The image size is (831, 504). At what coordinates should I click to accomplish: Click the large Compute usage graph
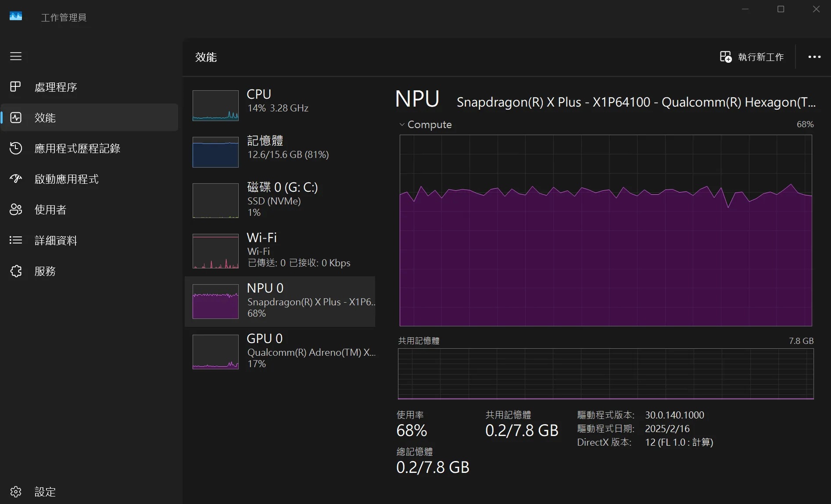point(605,230)
